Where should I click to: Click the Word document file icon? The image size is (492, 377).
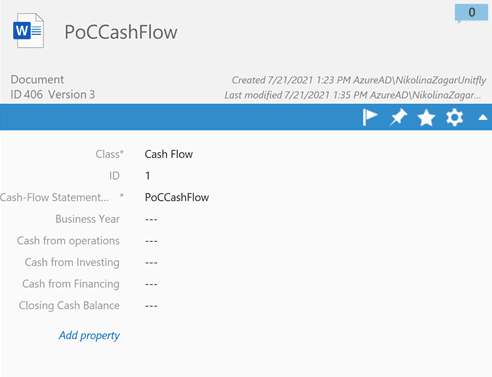(28, 31)
